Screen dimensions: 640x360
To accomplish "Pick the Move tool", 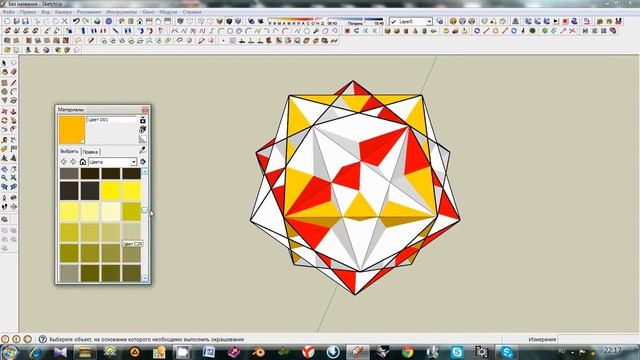I will tap(4, 111).
